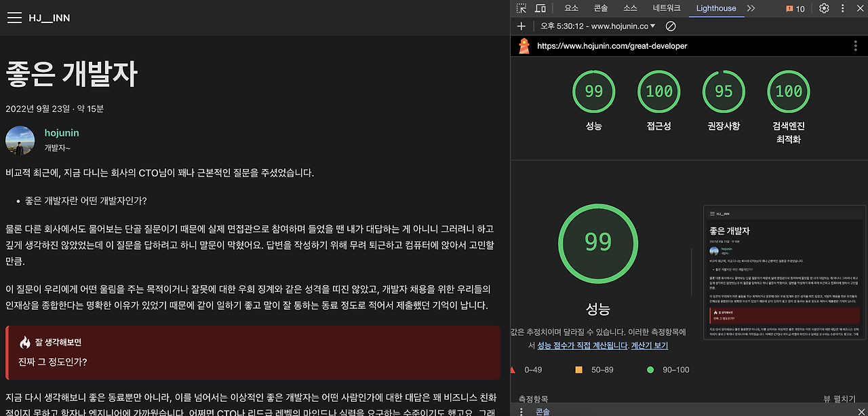Image resolution: width=868 pixels, height=416 pixels.
Task: Clear all Lighthouse reports
Action: 671,26
